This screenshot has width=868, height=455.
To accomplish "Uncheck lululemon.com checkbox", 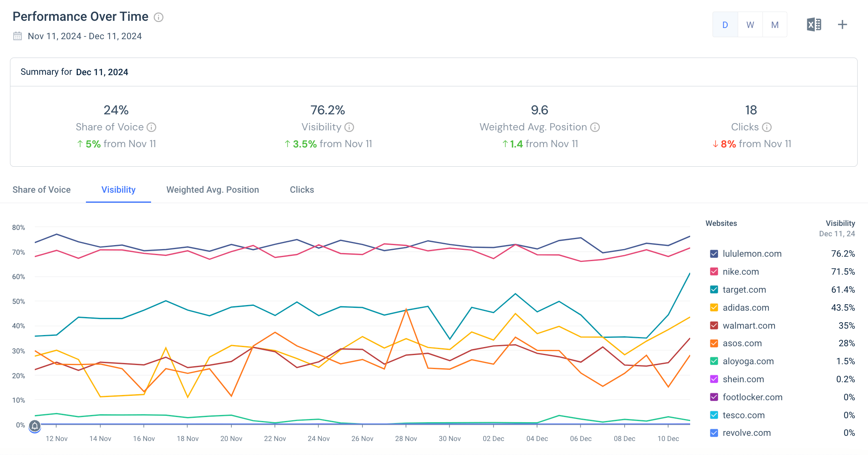I will [x=714, y=254].
